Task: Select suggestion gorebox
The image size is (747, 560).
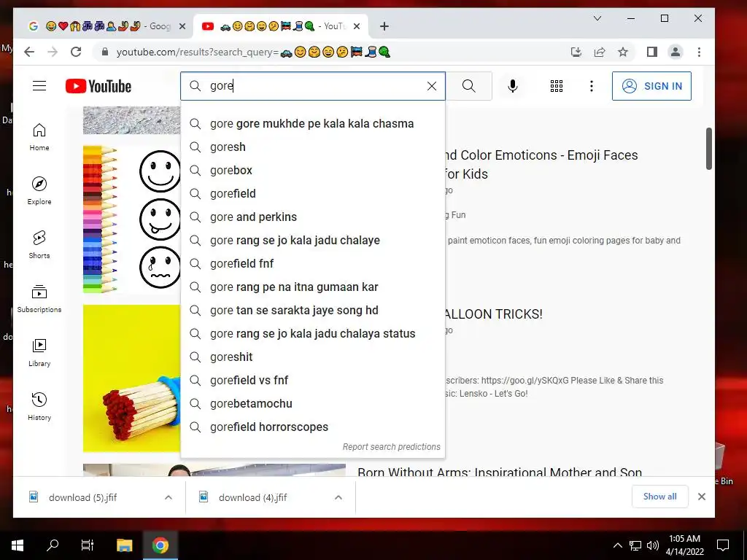Action: pos(312,170)
